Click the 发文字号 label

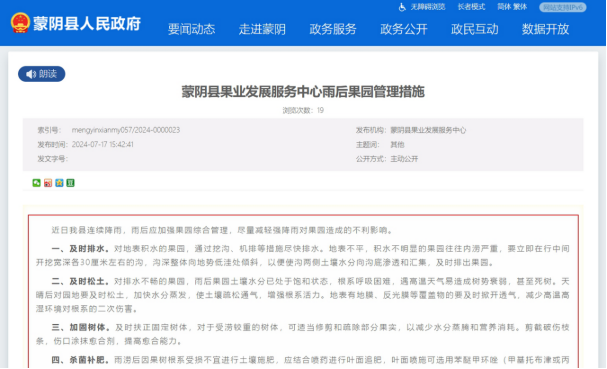coord(52,159)
